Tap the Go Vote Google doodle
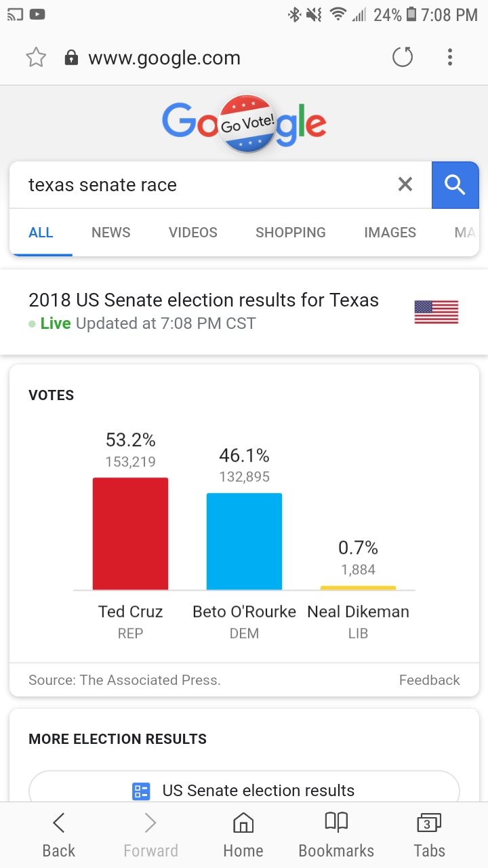 (245, 123)
